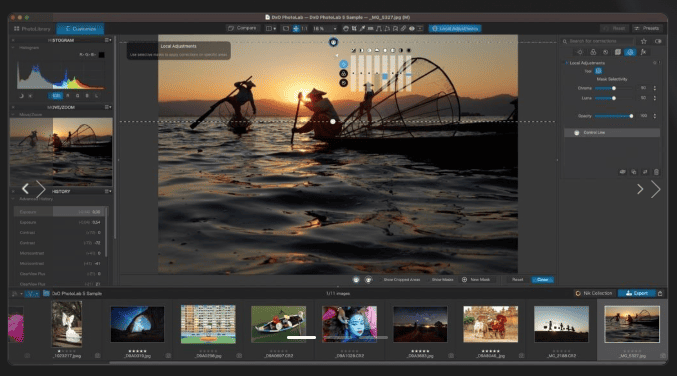The image size is (677, 376).
Task: Click New Mask below the image
Action: (476, 280)
